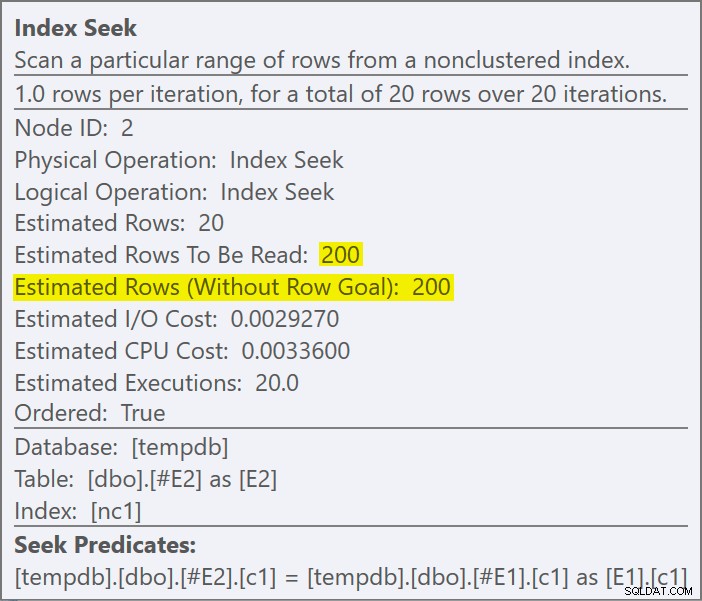The image size is (702, 601).
Task: Click the Physical Operation Index Seek row
Action: tap(179, 160)
